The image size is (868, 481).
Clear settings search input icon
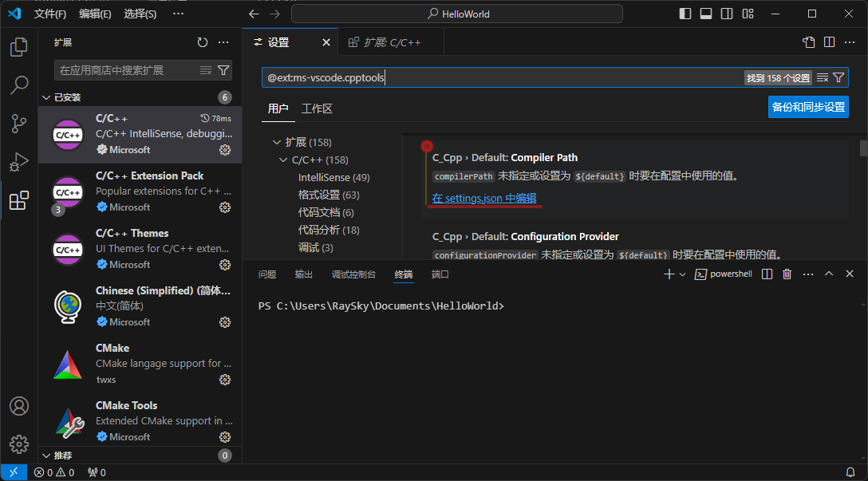pyautogui.click(x=823, y=78)
